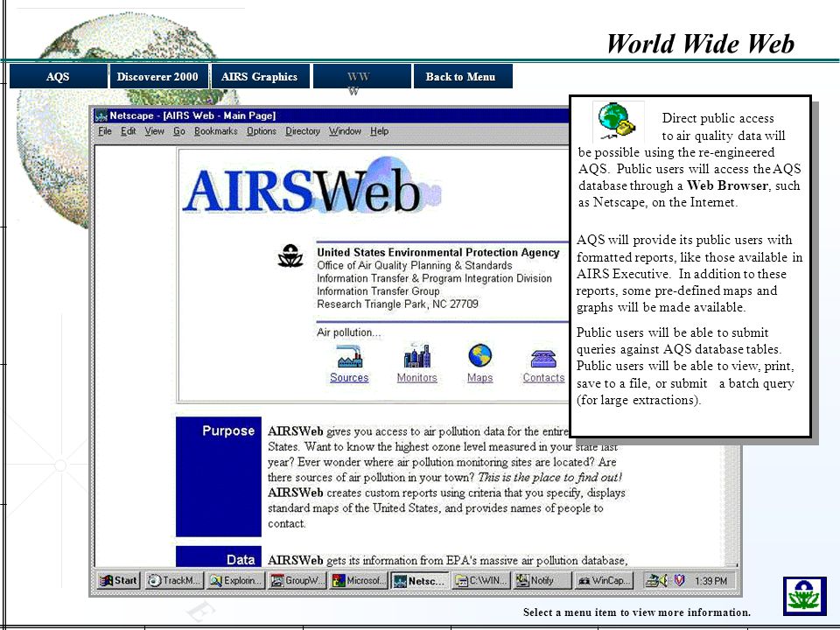This screenshot has width=840, height=630.
Task: Open the File menu in Netscape
Action: (105, 131)
